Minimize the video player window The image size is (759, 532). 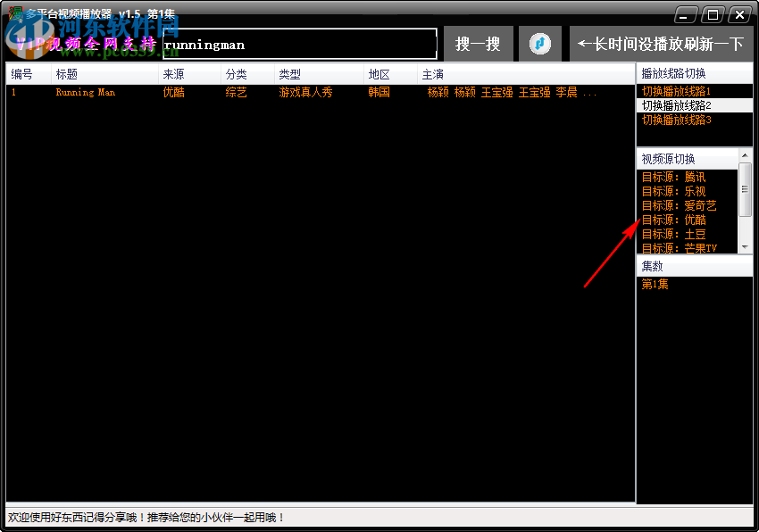(685, 15)
